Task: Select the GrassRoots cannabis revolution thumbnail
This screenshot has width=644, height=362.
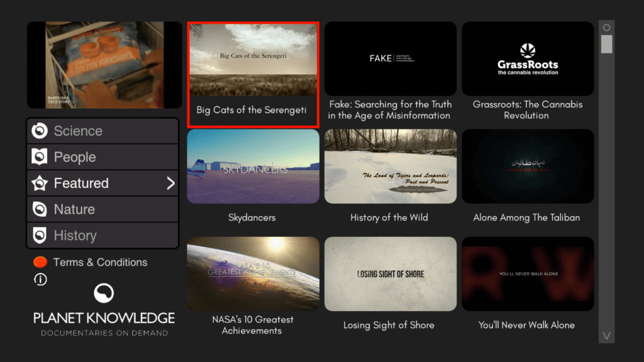Action: coord(528,59)
